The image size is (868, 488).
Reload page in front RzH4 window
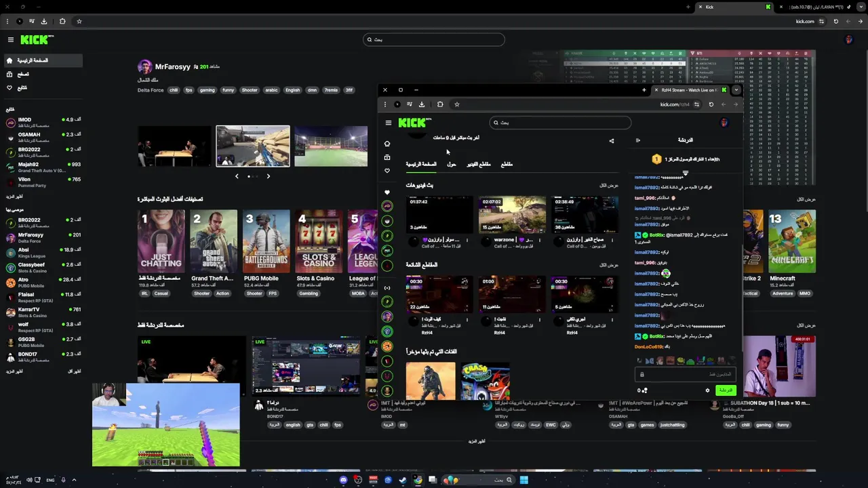(711, 104)
